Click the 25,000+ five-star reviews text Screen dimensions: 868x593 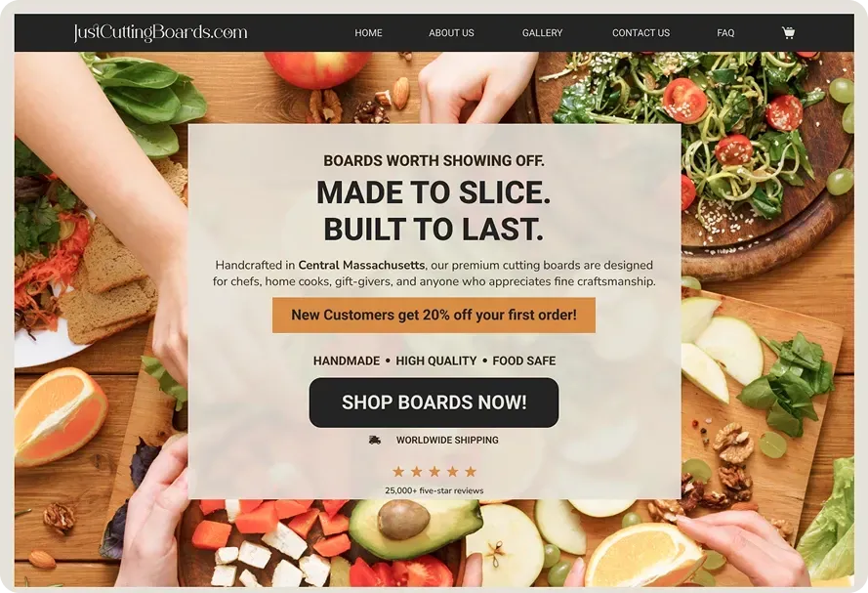point(434,490)
